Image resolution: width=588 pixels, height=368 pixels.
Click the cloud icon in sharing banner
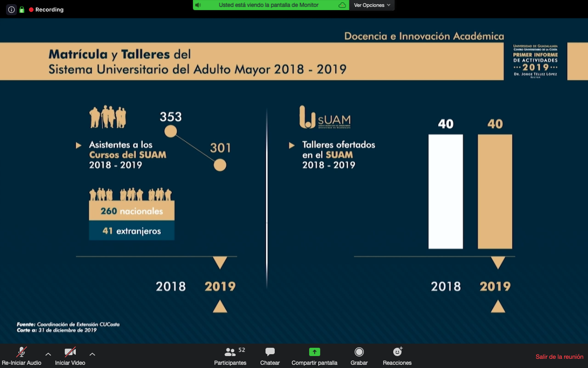342,5
